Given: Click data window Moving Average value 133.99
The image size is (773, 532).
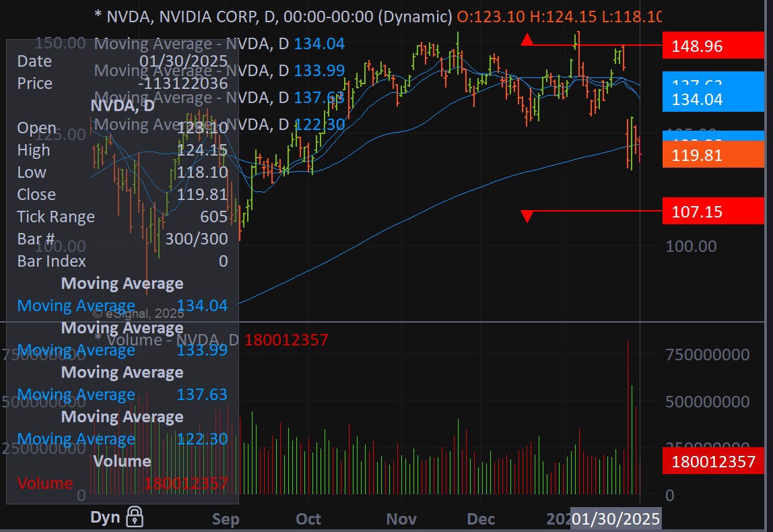Looking at the screenshot, I should click(202, 350).
